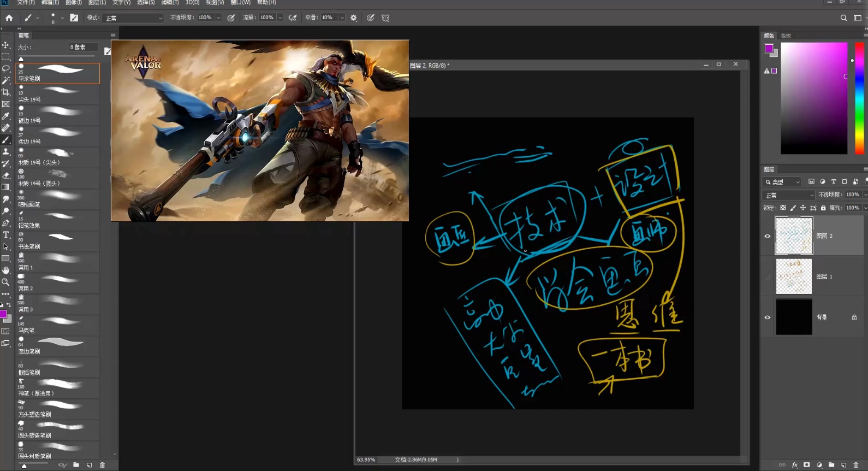Select the Rectangular Marquee tool
Viewport: 868px width, 471px height.
[5, 57]
